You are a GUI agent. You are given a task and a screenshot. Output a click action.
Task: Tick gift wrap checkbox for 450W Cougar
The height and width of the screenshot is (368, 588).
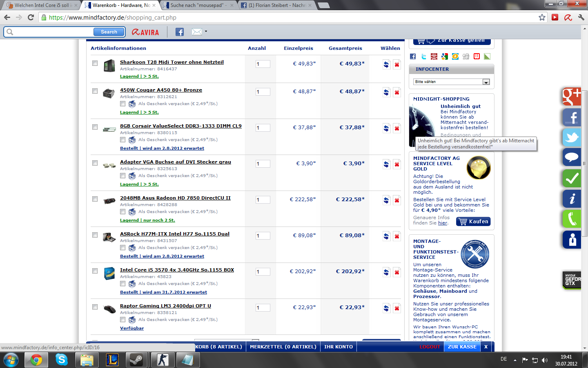click(122, 104)
